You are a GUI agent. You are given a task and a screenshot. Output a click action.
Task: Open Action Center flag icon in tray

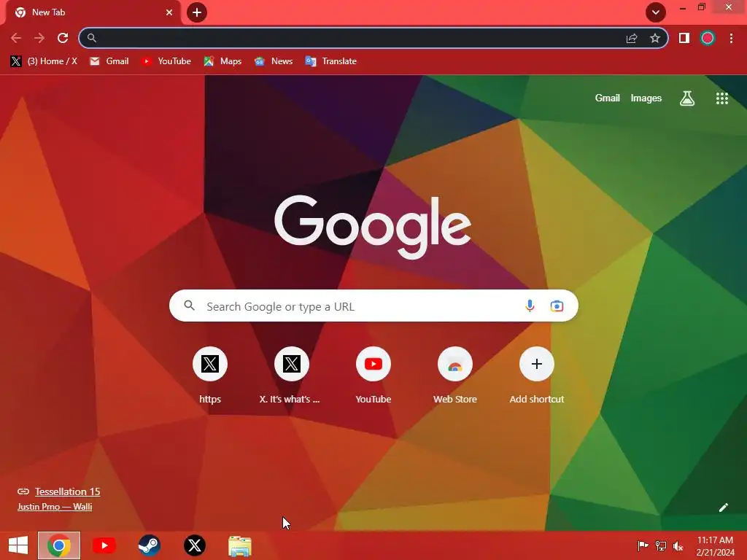[643, 545]
